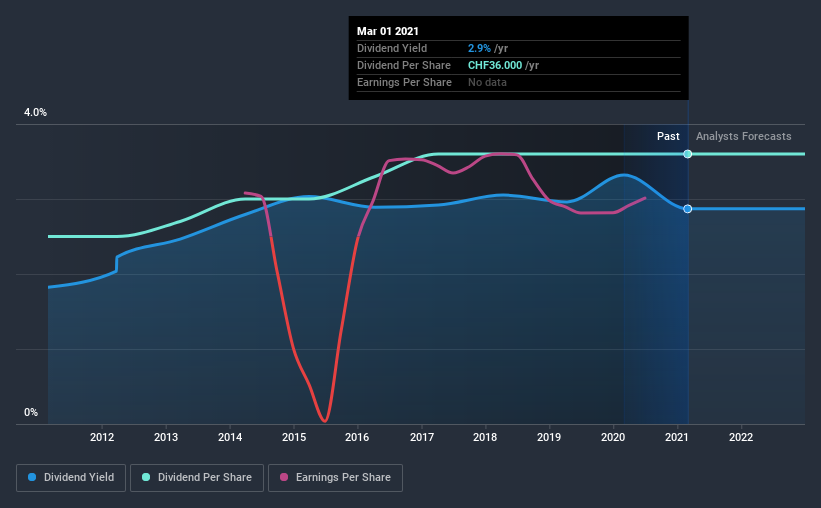
Task: Click the 2018 x-axis label
Action: 485,437
